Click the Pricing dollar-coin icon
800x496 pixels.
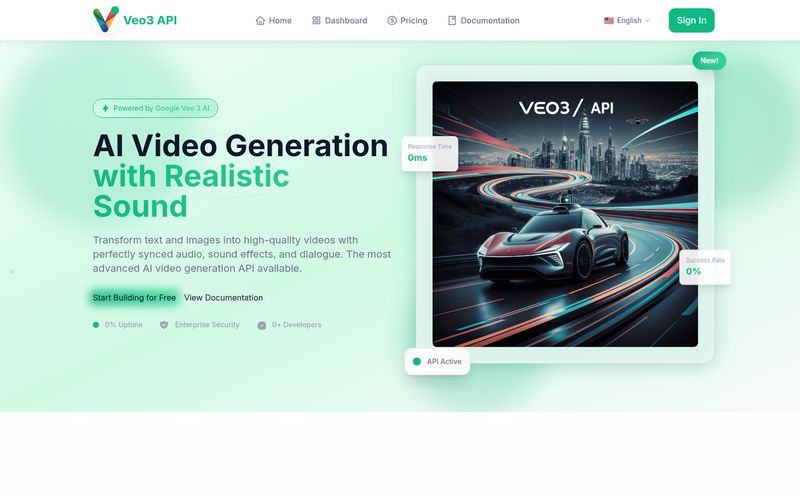392,20
